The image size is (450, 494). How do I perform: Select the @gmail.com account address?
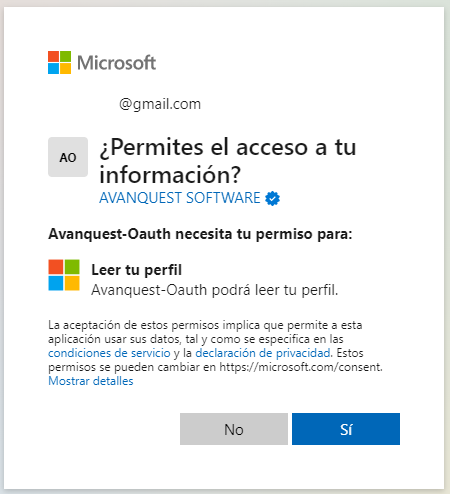point(160,104)
